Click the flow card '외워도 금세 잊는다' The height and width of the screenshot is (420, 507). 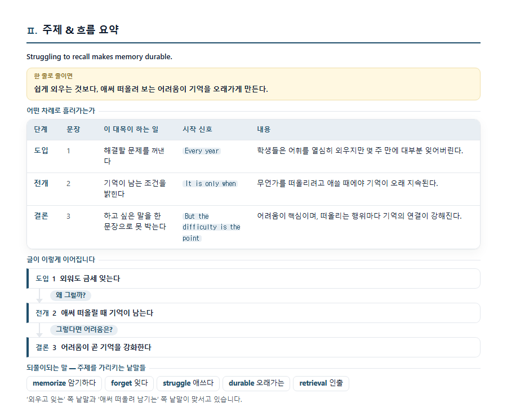[x=253, y=278]
